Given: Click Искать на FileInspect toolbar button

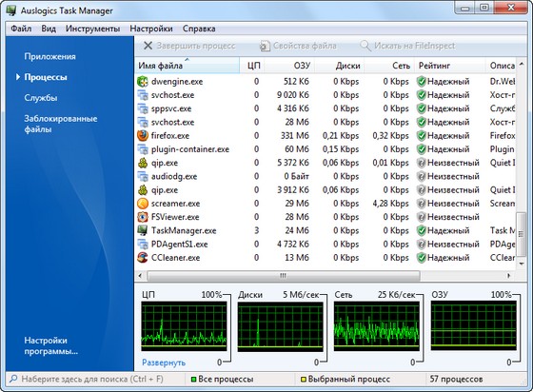Looking at the screenshot, I should pyautogui.click(x=407, y=46).
